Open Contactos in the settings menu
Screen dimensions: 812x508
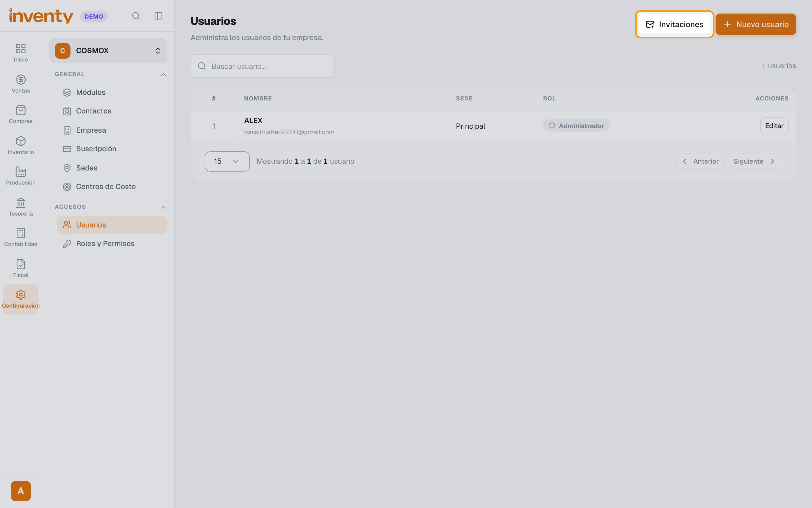(112, 111)
